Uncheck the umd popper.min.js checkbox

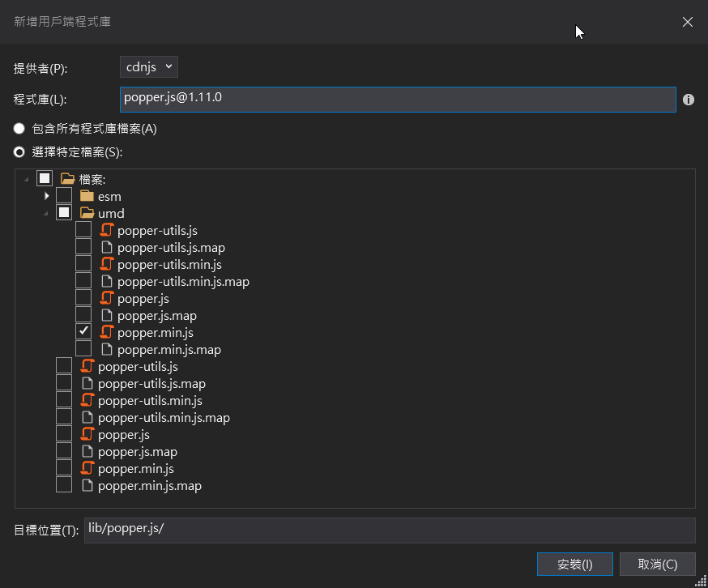(x=83, y=332)
